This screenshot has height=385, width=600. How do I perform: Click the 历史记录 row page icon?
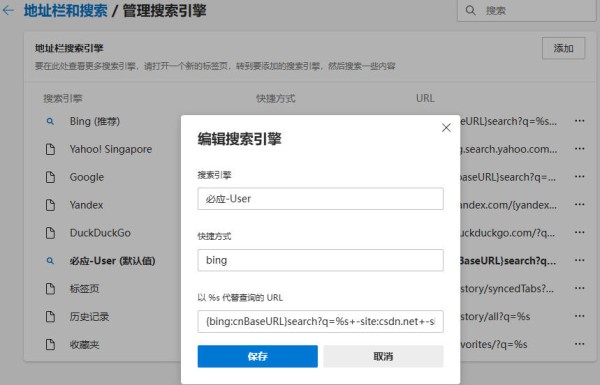(x=50, y=316)
